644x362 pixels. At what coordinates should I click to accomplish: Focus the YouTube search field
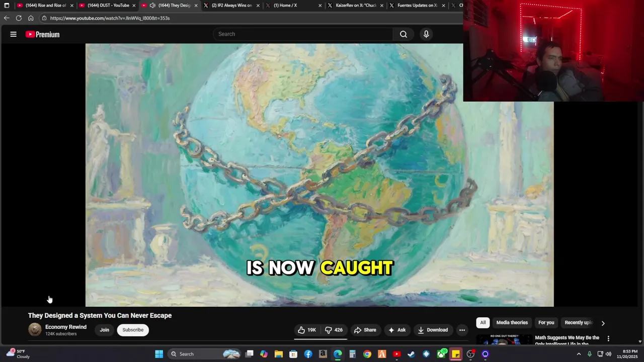point(303,34)
